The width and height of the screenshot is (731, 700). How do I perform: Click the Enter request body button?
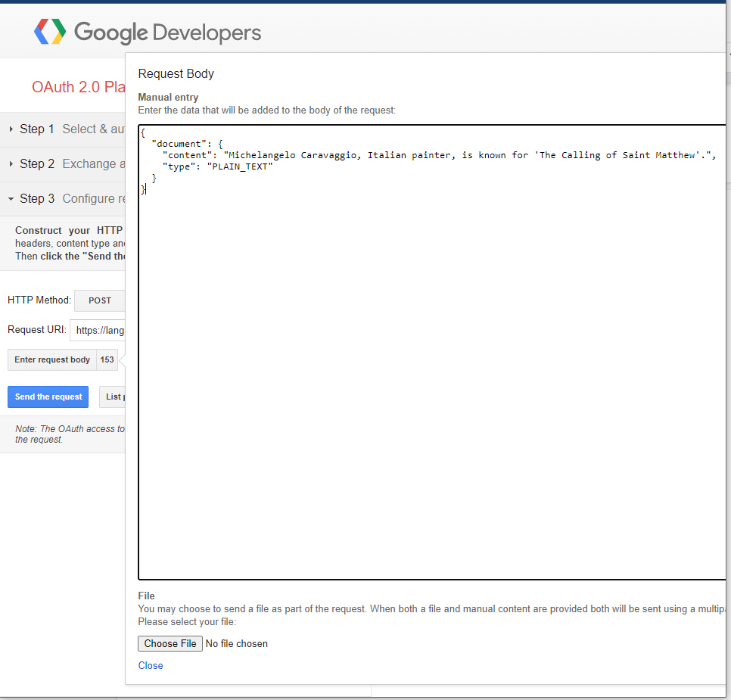[52, 360]
